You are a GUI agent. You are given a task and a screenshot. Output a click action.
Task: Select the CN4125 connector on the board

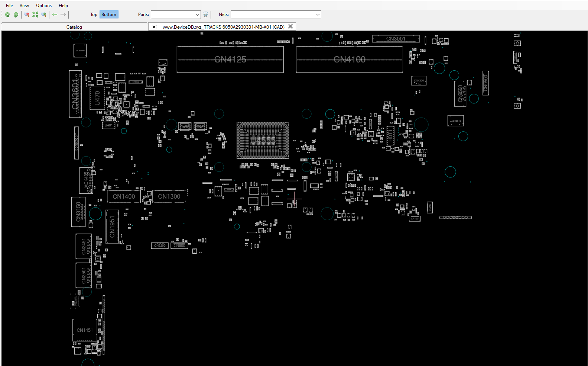[230, 60]
